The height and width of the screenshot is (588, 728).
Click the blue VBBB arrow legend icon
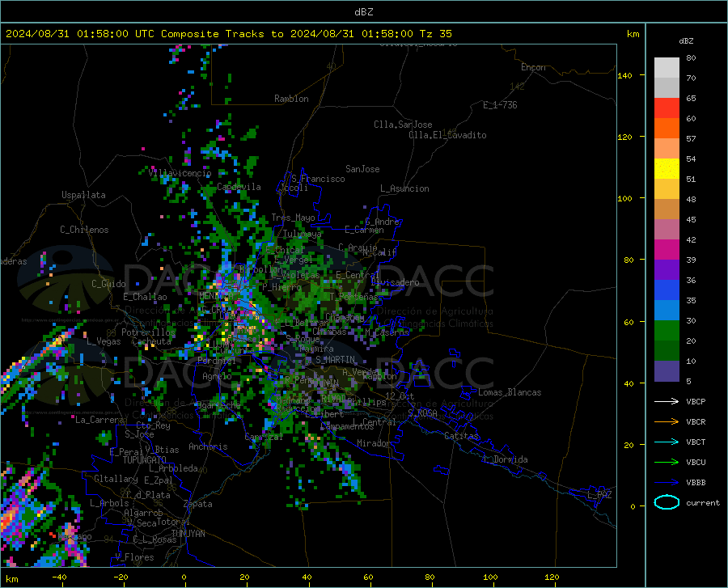(667, 483)
